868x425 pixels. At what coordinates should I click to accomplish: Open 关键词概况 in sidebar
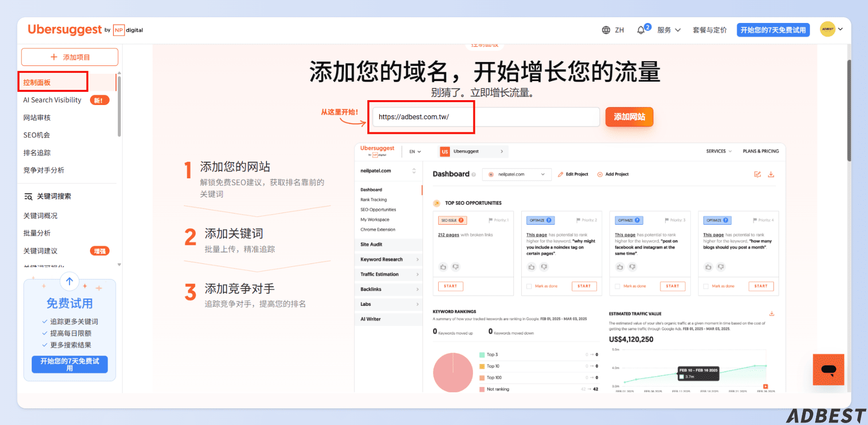click(x=41, y=216)
